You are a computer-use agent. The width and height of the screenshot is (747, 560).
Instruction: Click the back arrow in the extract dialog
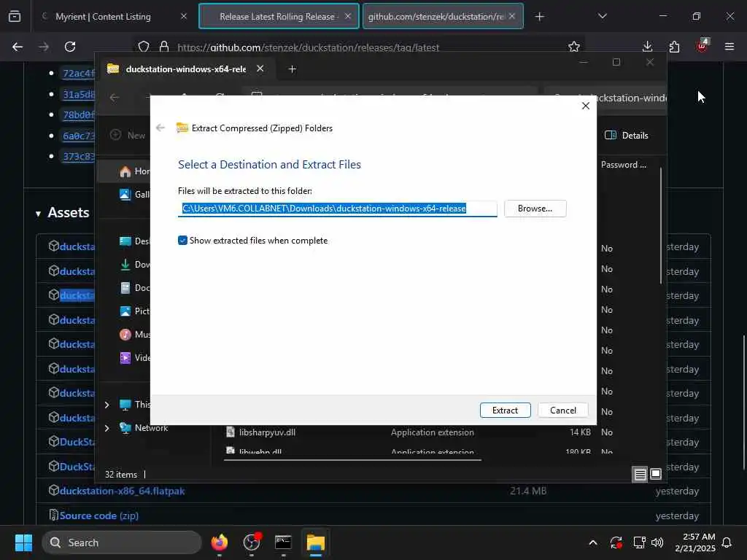click(160, 128)
